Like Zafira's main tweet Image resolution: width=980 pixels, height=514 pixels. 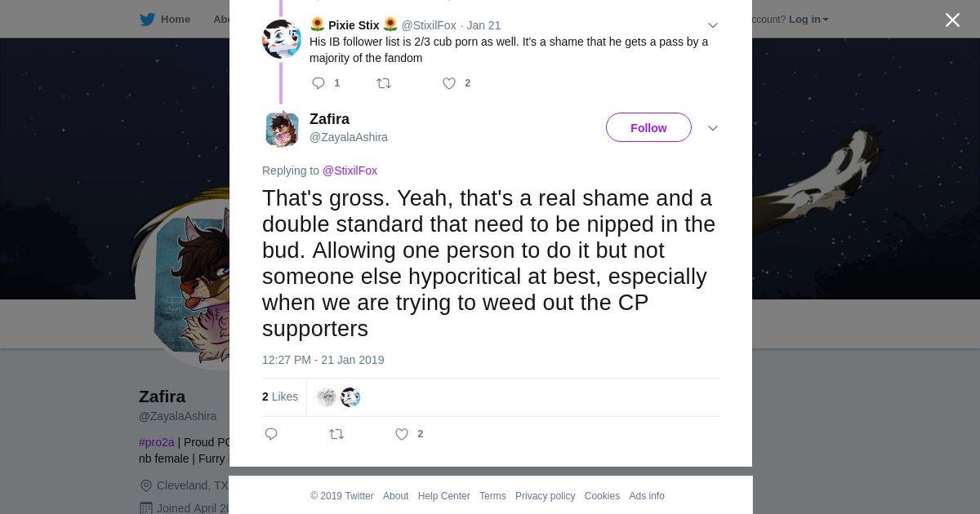click(402, 434)
